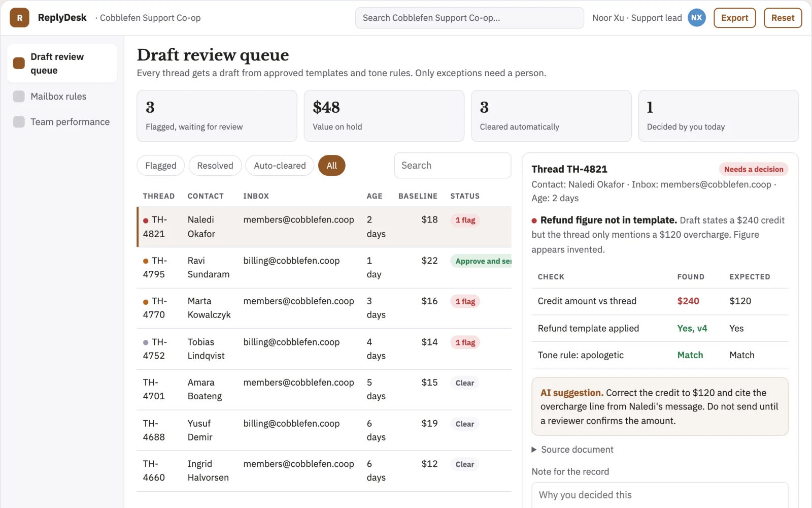Click the Export button
This screenshot has width=812, height=508.
pyautogui.click(x=734, y=18)
